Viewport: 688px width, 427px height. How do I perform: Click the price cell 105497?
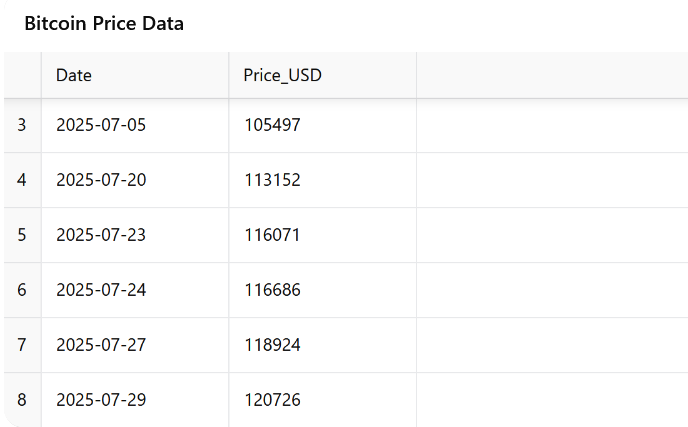pos(322,125)
